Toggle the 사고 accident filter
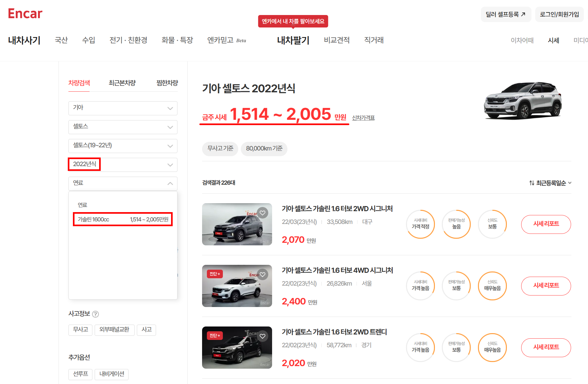This screenshot has height=384, width=588. pos(146,330)
